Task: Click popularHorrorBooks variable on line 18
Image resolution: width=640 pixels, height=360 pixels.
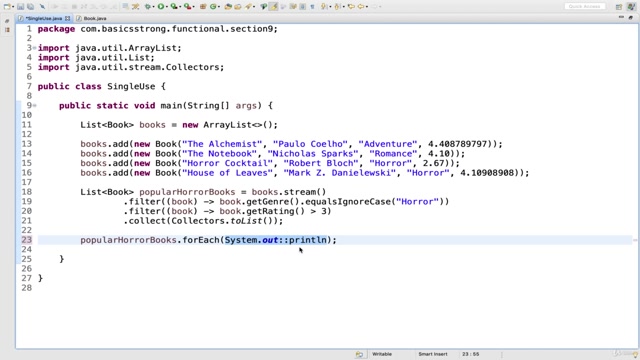Action: click(x=187, y=192)
